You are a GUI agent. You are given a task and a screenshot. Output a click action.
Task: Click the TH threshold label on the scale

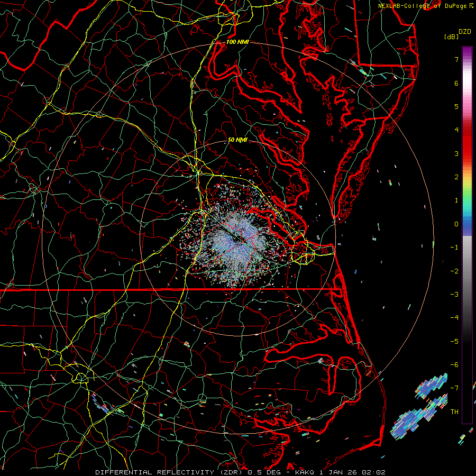tap(454, 412)
